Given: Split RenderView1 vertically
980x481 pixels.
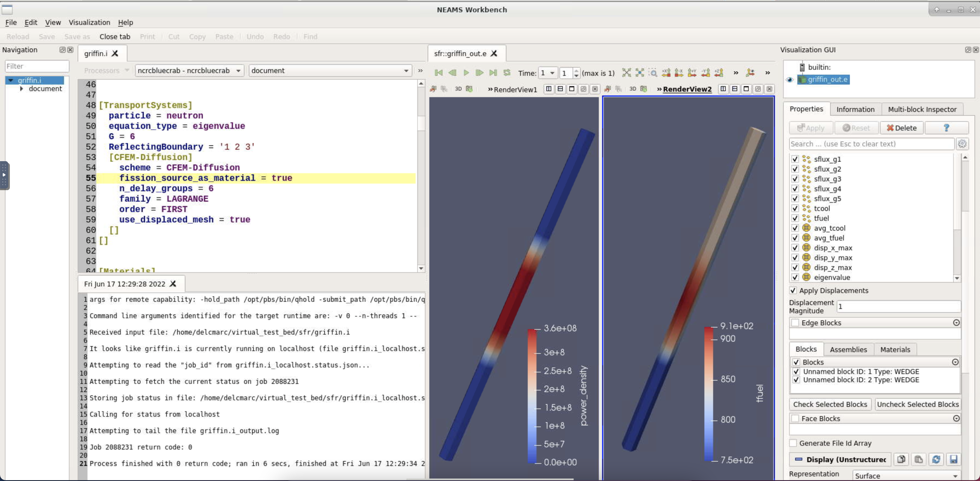Looking at the screenshot, I should pos(560,89).
